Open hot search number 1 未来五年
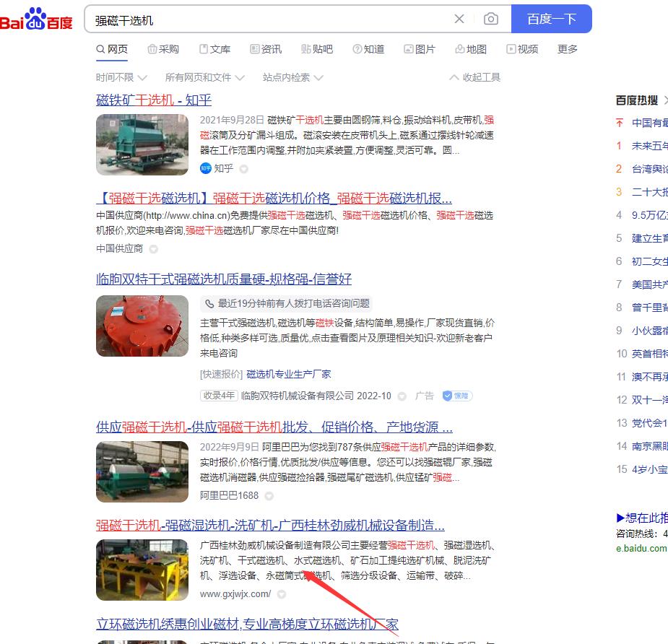This screenshot has height=644, width=668. tap(649, 146)
